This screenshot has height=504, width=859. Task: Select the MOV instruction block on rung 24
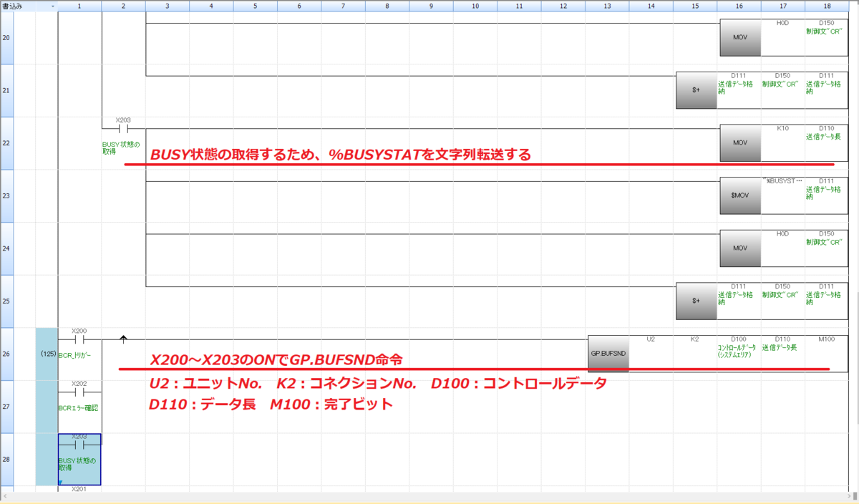click(739, 248)
